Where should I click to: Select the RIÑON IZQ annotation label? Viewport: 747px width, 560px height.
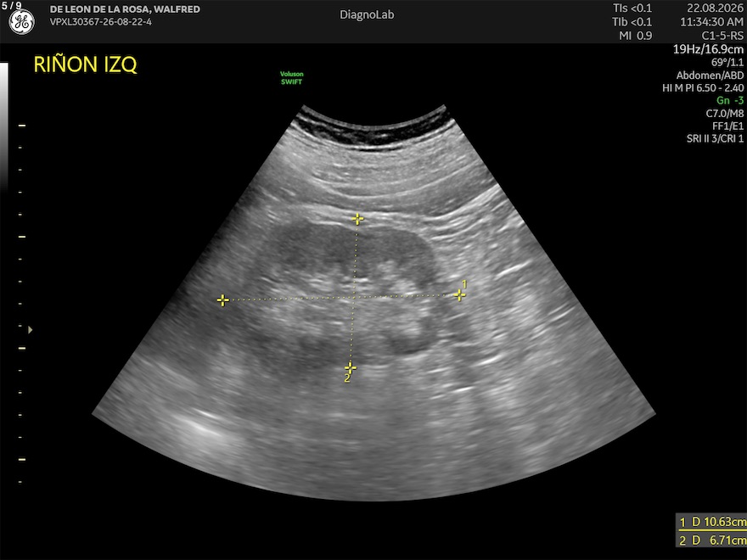[x=85, y=64]
